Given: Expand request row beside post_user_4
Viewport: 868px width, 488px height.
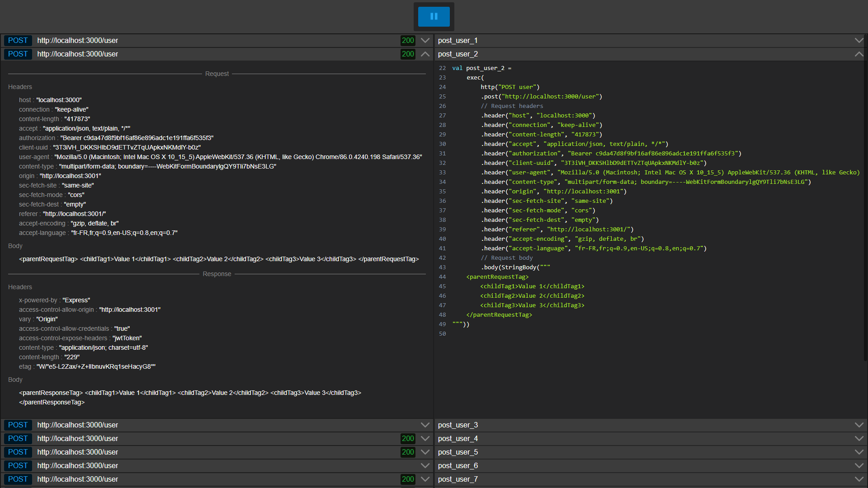Looking at the screenshot, I should point(425,439).
